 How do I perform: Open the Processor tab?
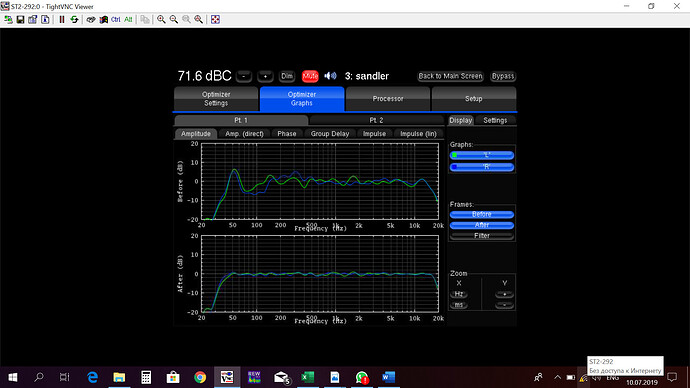388,99
